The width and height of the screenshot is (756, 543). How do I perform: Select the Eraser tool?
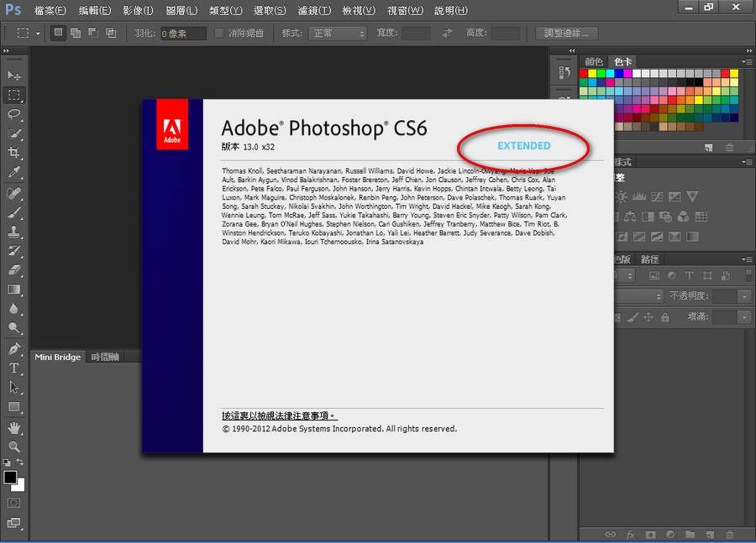coord(14,269)
